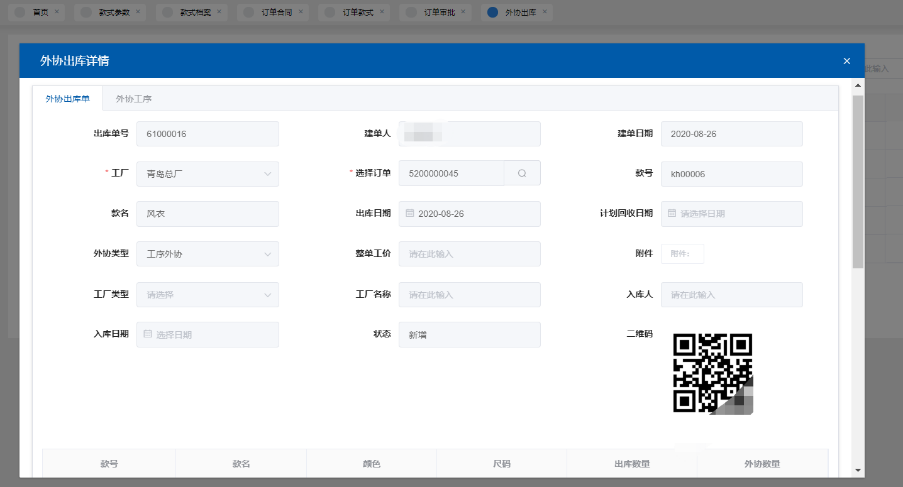Click the scrollbar down arrow in dialog
The height and width of the screenshot is (487, 903).
(857, 469)
